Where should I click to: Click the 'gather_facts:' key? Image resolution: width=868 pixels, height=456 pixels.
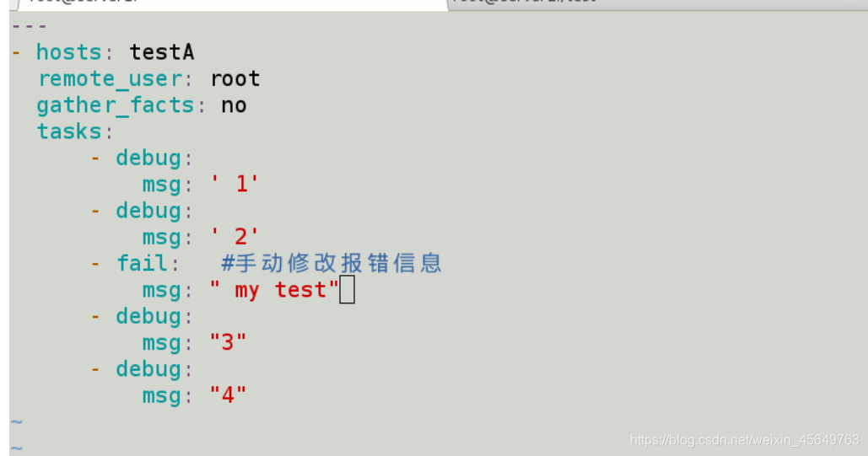coord(121,105)
